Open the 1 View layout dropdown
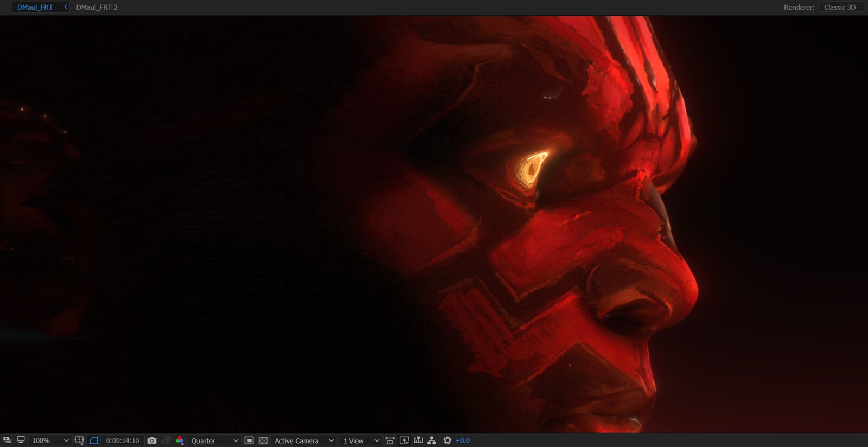The height and width of the screenshot is (447, 868). pos(361,440)
